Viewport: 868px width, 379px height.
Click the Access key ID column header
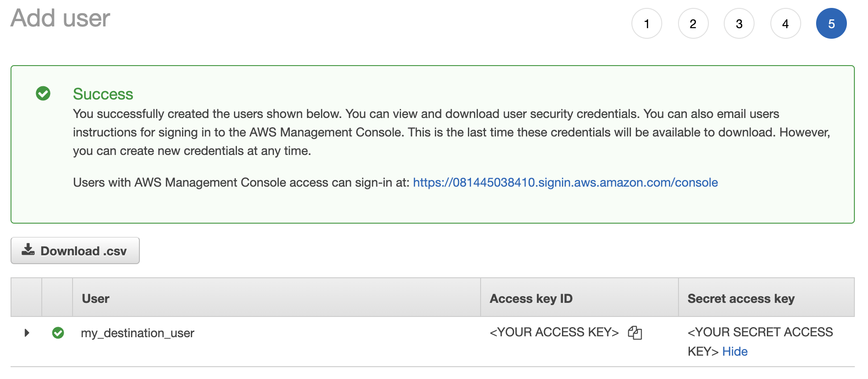531,298
